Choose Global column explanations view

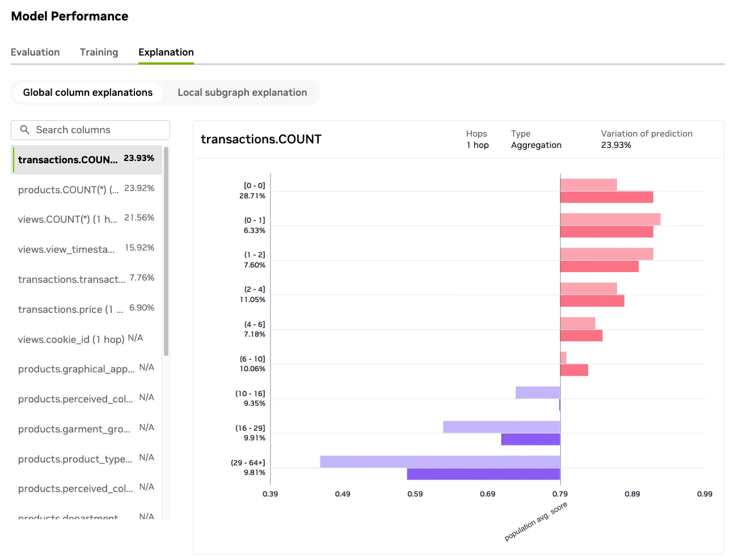[x=88, y=92]
